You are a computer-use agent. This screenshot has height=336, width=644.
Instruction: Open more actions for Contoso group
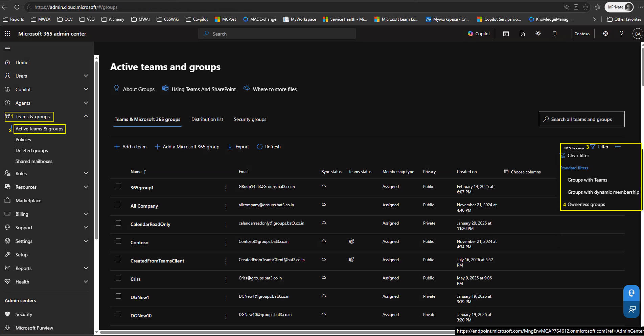226,243
